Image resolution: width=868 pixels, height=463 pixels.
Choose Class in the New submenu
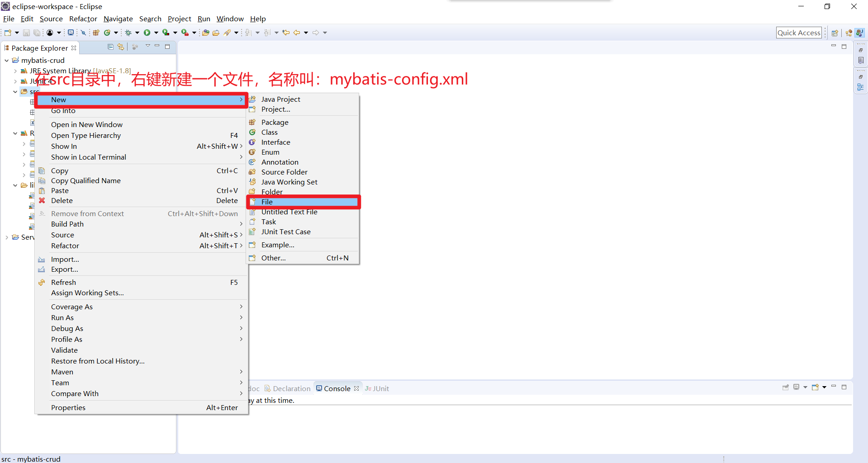click(303, 132)
